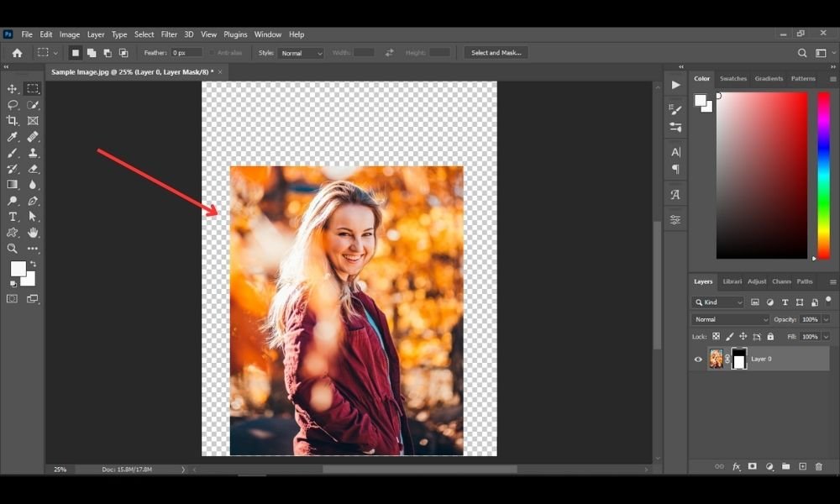Screen dimensions: 840x504
Task: Select the Quick Selection tool
Action: coord(33,104)
